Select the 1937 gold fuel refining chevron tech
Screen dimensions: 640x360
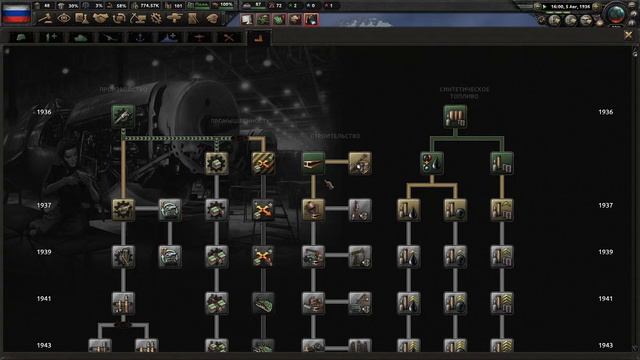coord(502,209)
